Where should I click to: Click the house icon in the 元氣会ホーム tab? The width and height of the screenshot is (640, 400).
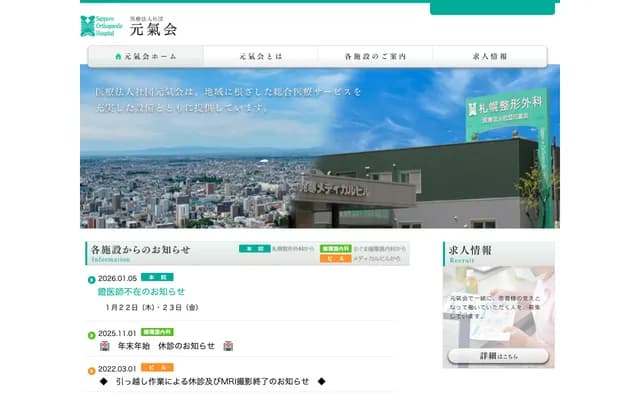click(x=118, y=56)
